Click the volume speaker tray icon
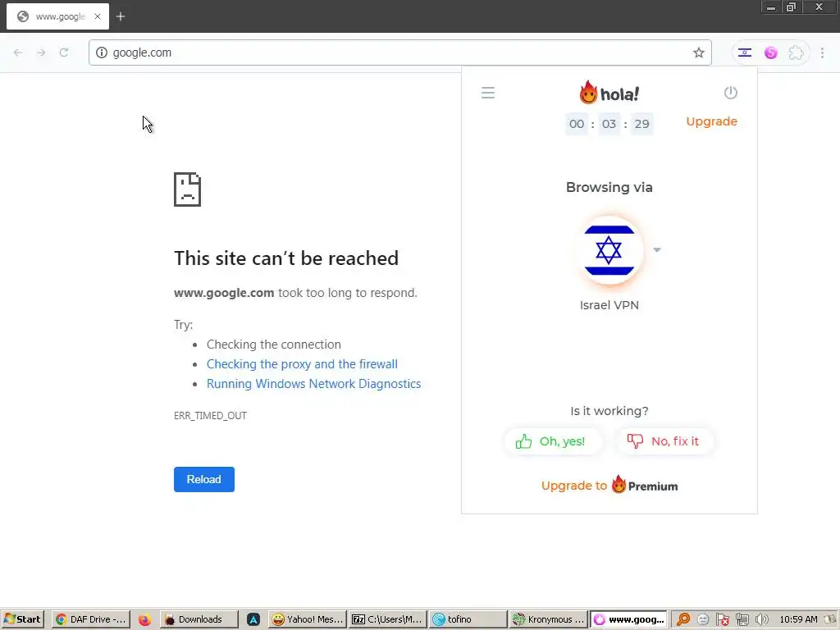Screen dimensions: 840x630 coord(761,619)
